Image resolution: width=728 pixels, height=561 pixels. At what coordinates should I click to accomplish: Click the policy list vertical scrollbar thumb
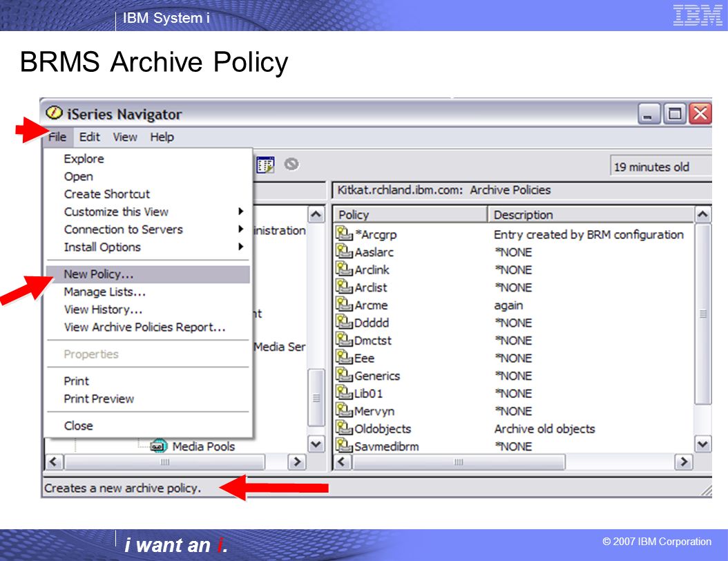click(702, 314)
